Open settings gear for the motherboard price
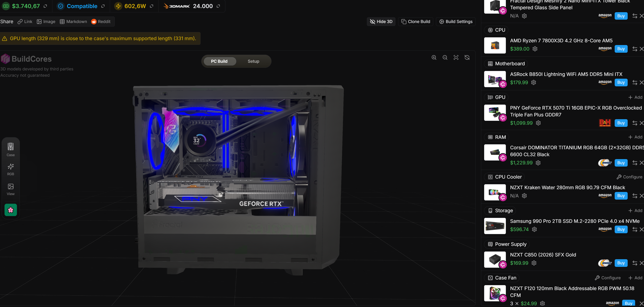The image size is (644, 307). point(534,82)
